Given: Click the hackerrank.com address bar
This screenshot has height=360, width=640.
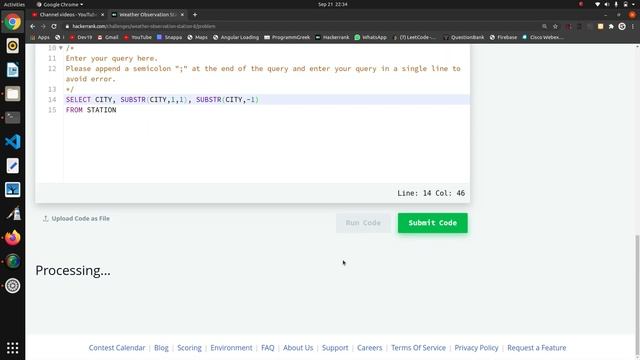Looking at the screenshot, I should click(302, 26).
